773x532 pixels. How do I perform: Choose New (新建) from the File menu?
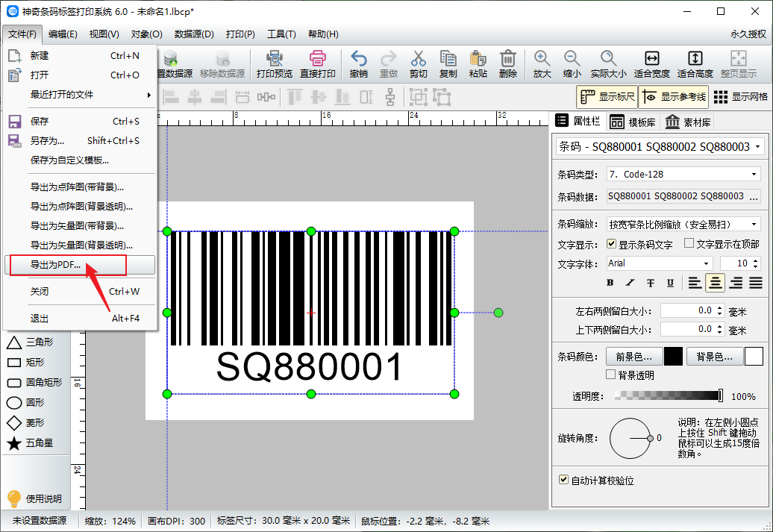point(80,56)
